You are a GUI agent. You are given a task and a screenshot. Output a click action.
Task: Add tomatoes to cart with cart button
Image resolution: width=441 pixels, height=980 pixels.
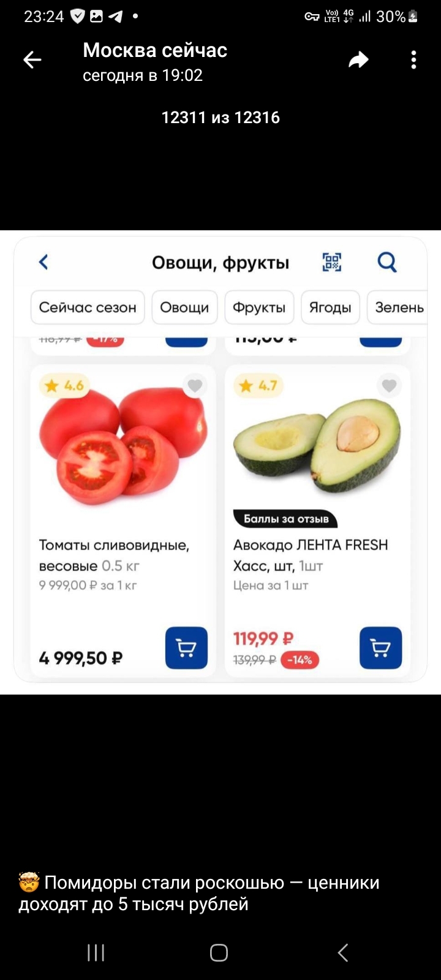[186, 647]
